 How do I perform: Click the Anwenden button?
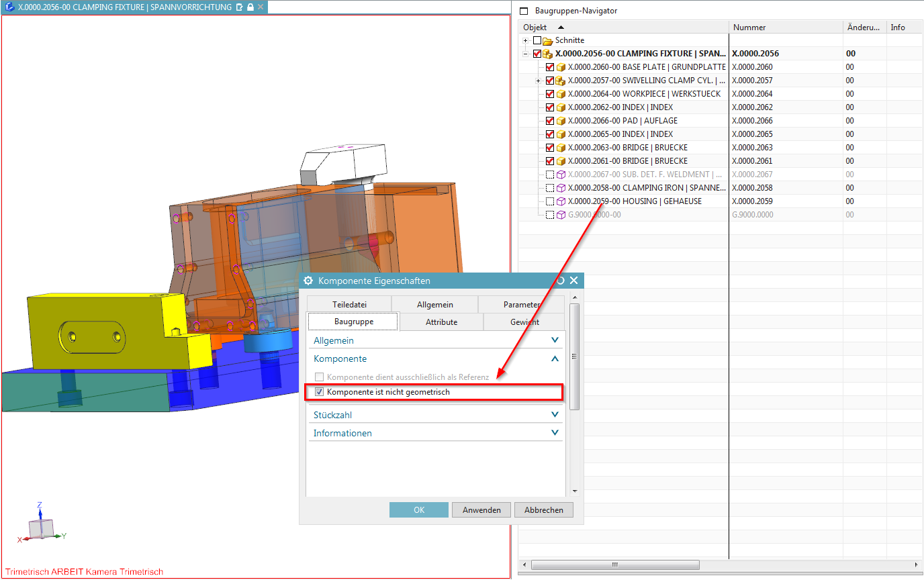tap(481, 510)
